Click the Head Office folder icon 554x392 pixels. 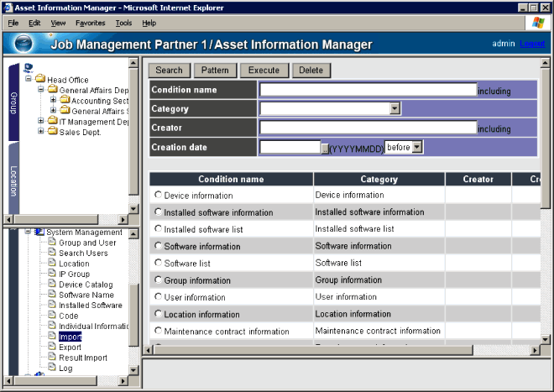point(39,80)
